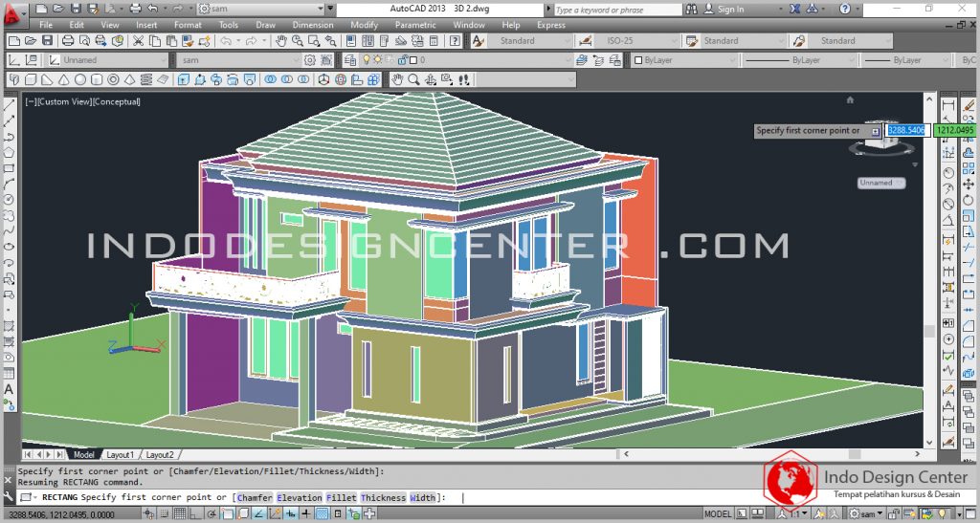Screen dimensions: 980x523
Task: Choose the Width option in command line
Action: (422, 497)
